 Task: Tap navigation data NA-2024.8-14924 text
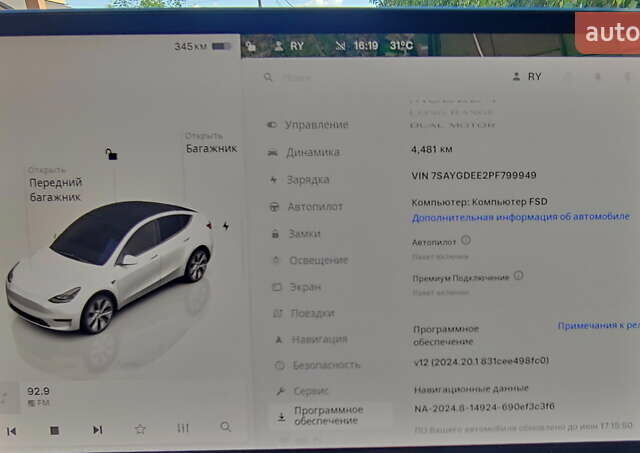click(x=484, y=407)
